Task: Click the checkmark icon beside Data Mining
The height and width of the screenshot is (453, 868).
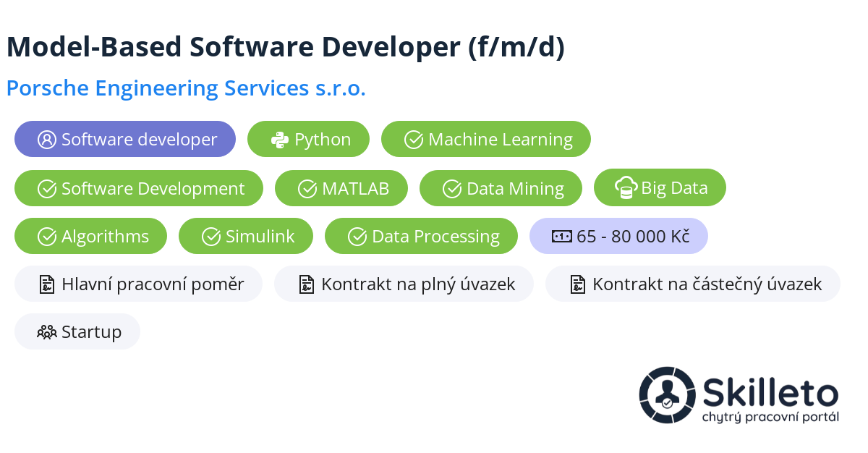Action: [452, 189]
